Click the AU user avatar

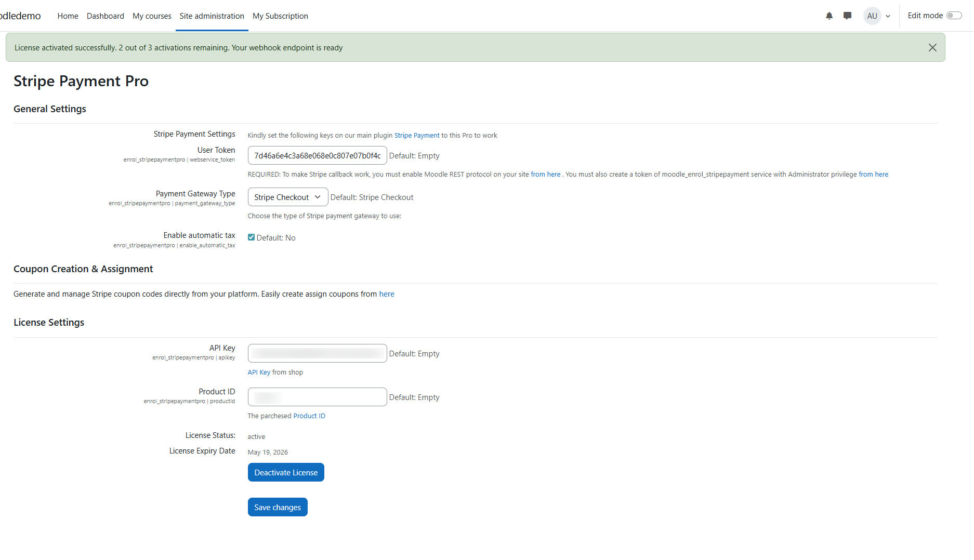872,16
